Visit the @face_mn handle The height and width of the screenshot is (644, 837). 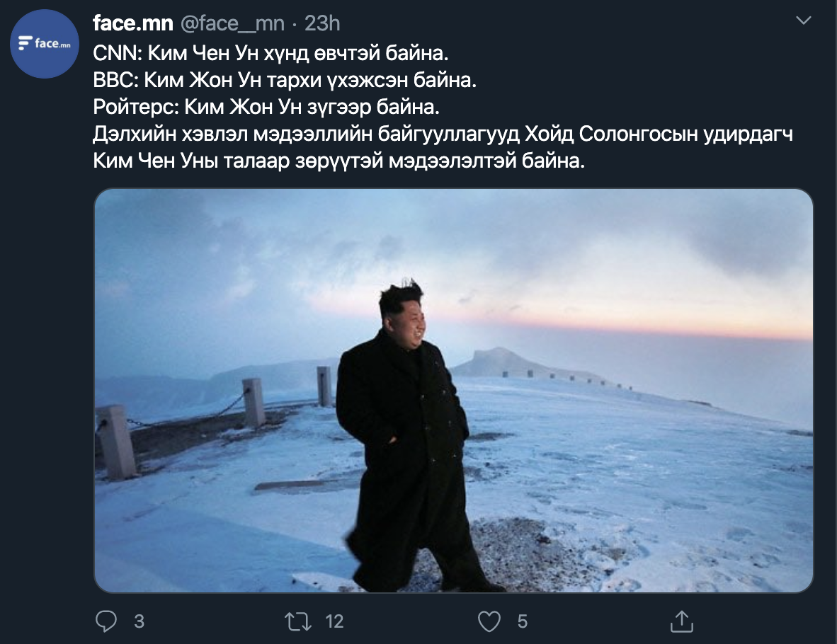232,23
